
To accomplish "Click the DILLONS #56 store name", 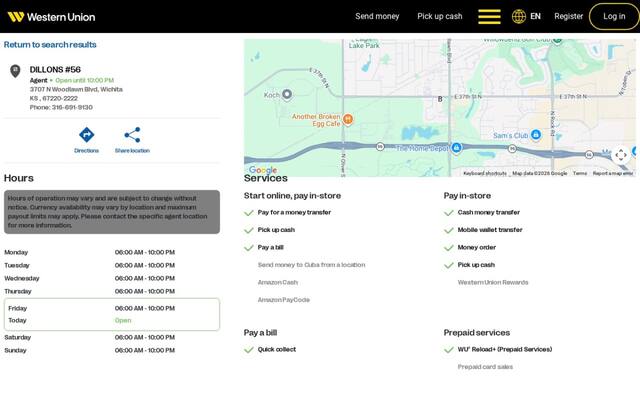I will 55,69.
